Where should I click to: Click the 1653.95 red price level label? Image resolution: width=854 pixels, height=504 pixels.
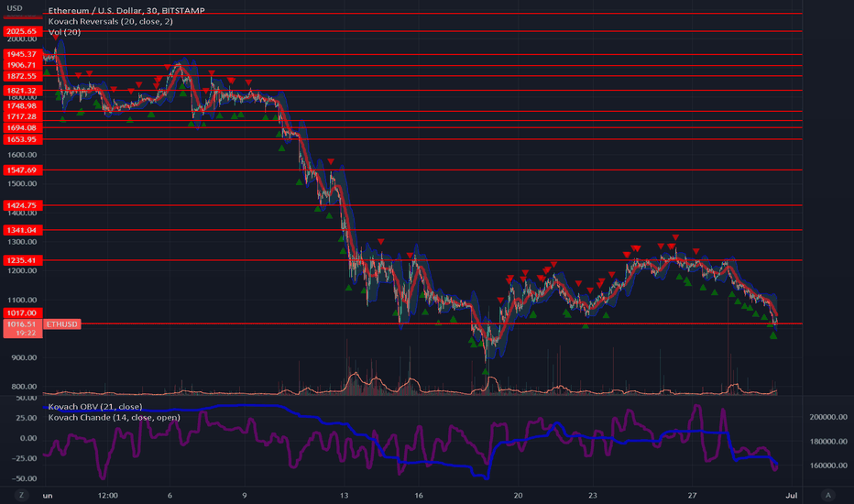point(22,139)
